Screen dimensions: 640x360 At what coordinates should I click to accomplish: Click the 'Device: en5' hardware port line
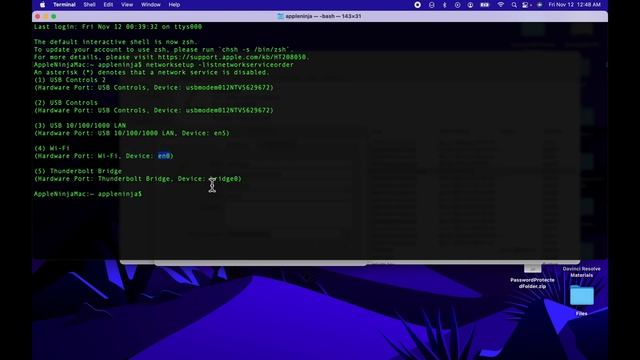(132, 133)
